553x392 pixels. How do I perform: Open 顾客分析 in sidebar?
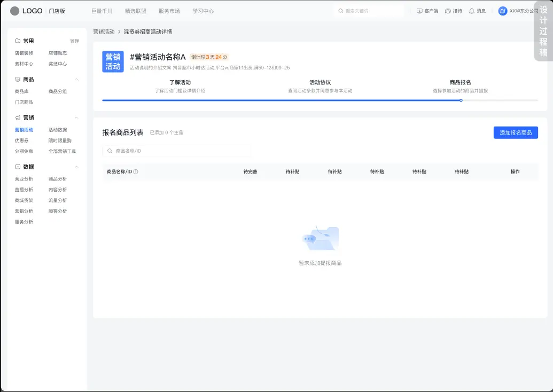click(x=58, y=211)
